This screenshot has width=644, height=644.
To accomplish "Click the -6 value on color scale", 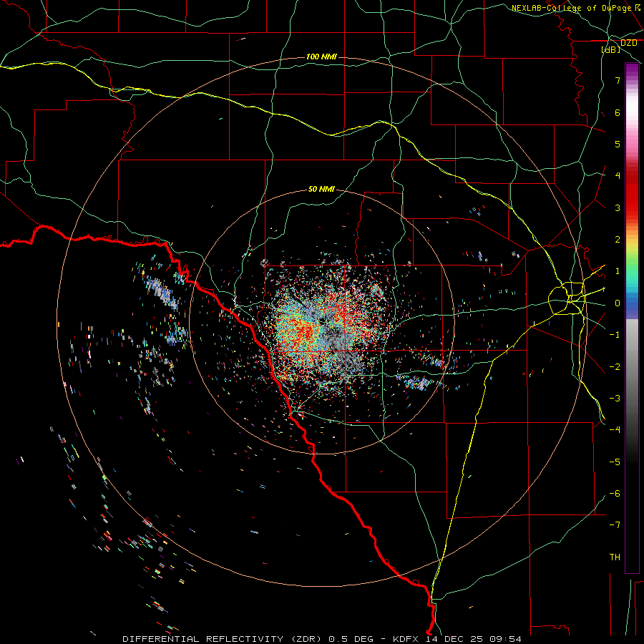I will coord(615,494).
